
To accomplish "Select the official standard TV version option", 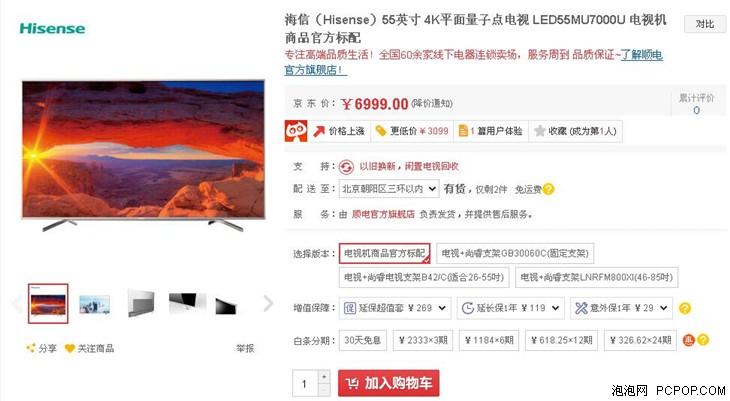I will pos(385,253).
